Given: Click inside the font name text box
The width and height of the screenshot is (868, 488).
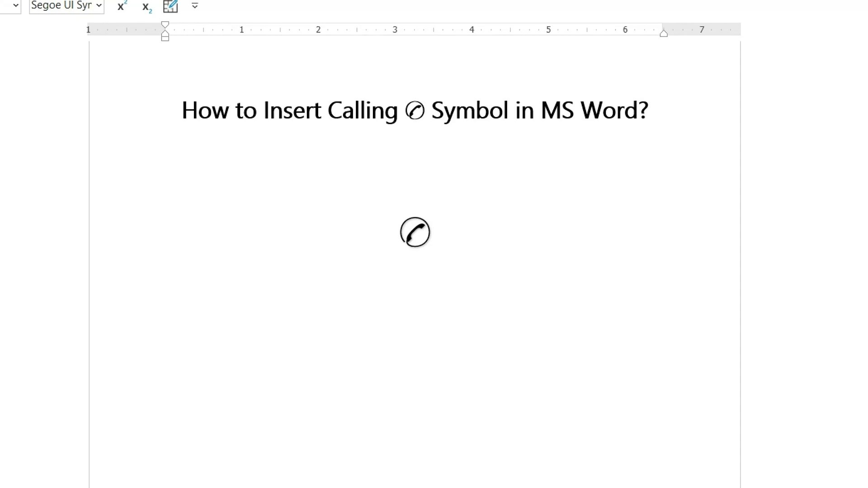Looking at the screenshot, I should (61, 5).
